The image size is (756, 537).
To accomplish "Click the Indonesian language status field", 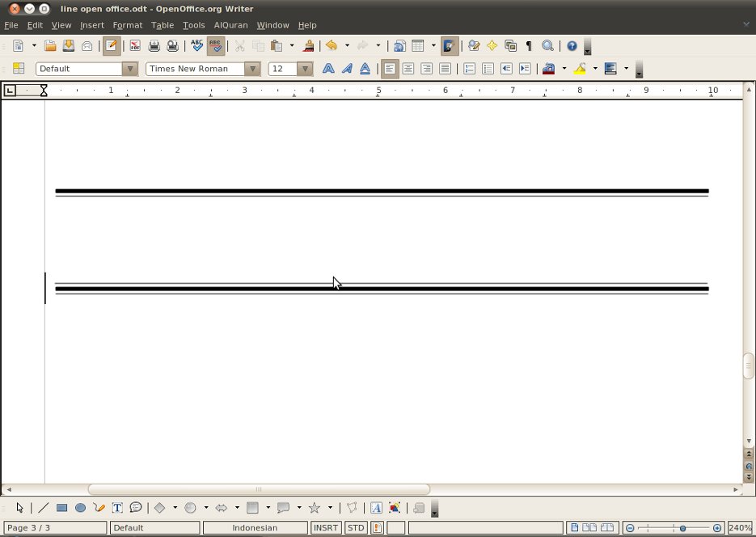I will (x=256, y=527).
